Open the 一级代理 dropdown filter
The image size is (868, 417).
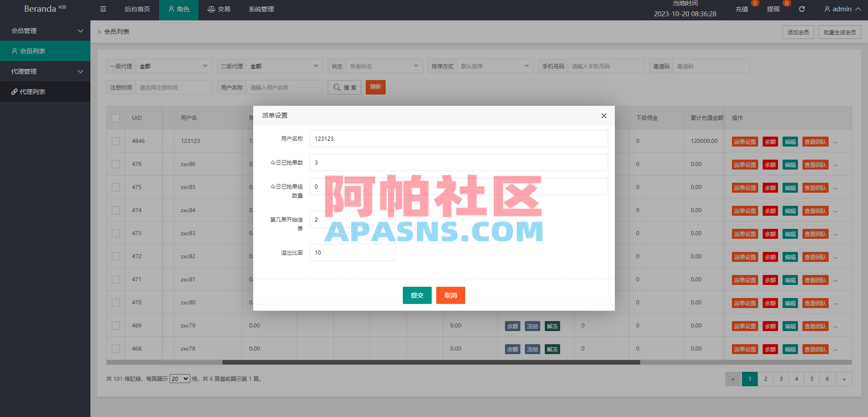[174, 66]
